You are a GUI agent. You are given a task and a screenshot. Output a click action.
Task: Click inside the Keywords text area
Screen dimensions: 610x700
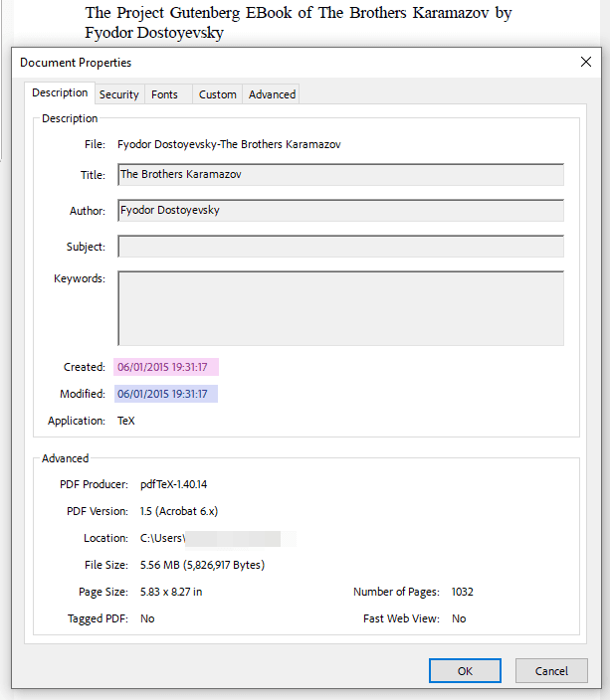click(x=340, y=308)
